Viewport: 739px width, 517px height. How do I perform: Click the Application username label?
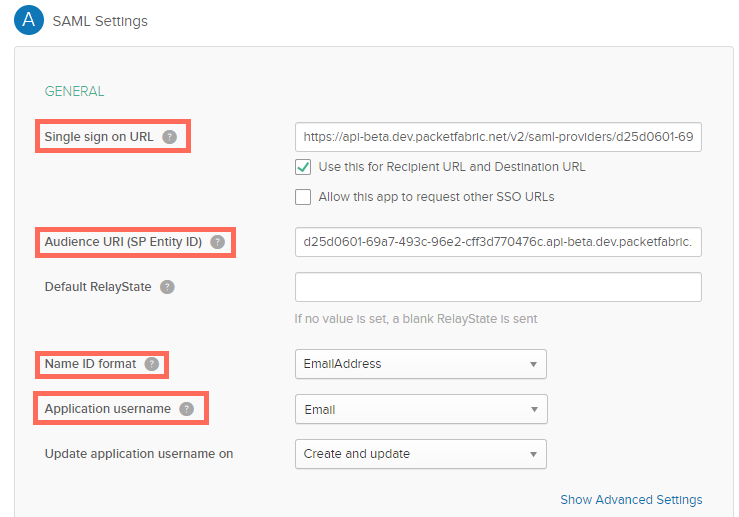(x=108, y=409)
